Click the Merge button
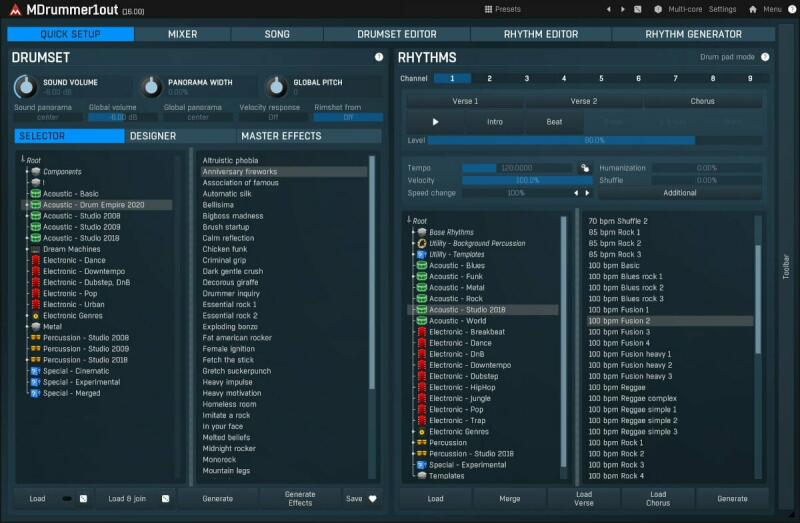The image size is (800, 523). (x=510, y=499)
